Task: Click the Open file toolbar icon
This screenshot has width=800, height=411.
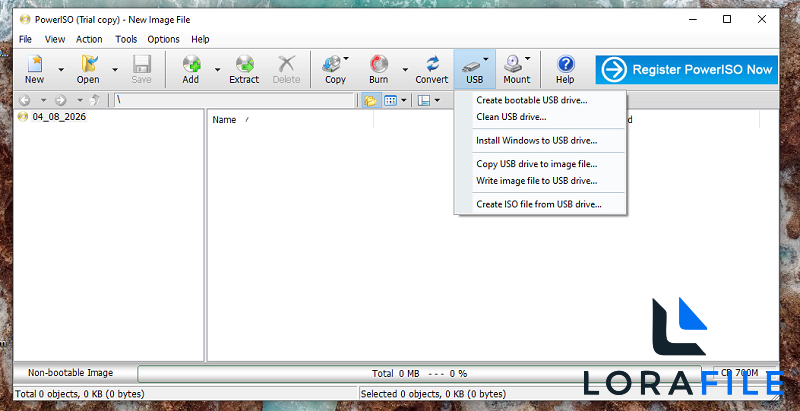Action: [x=88, y=69]
